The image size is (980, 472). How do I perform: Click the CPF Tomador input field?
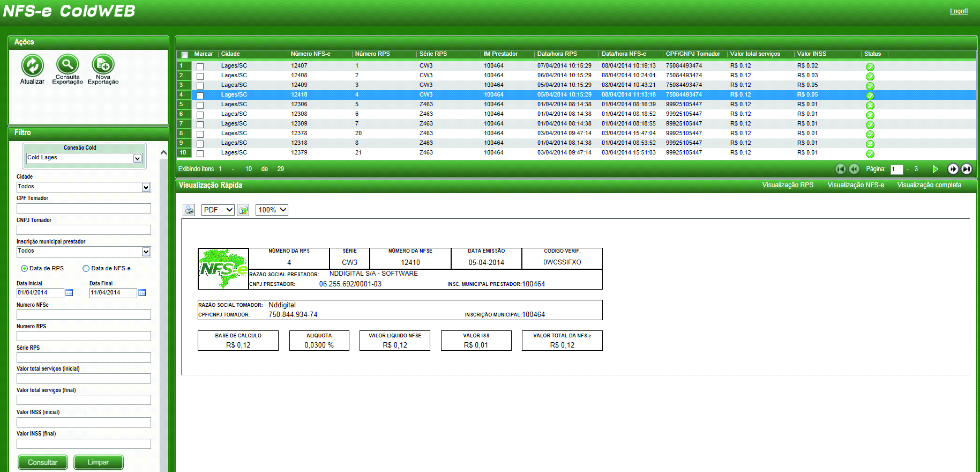tap(84, 208)
